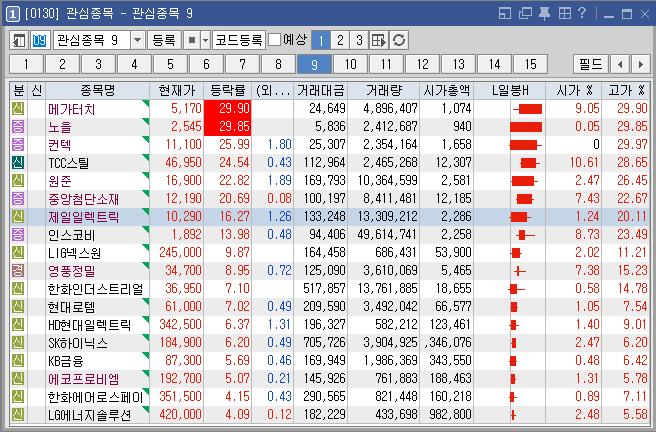The width and height of the screenshot is (656, 432).
Task: Click the 컨텍 row category badge icon
Action: coord(18,145)
